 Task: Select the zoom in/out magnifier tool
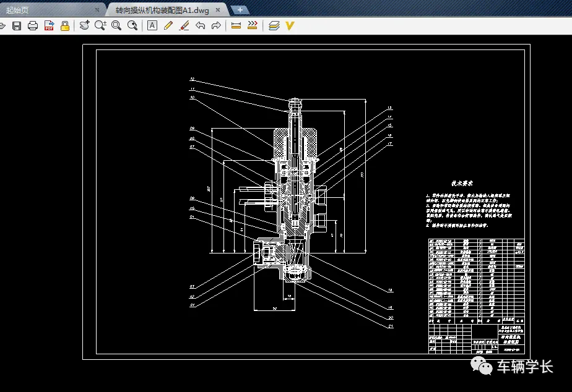(x=100, y=25)
